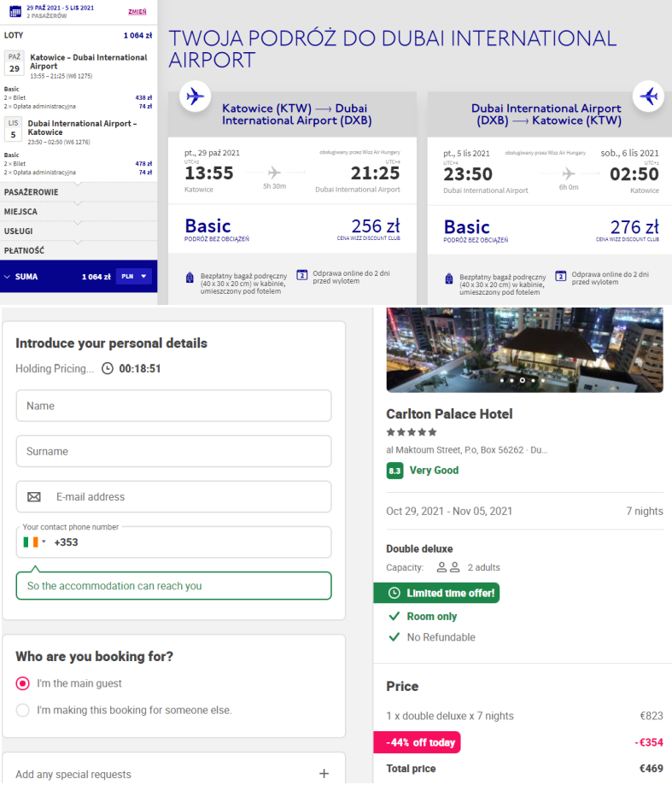
Task: Click the outbound flight airplane icon
Action: pyautogui.click(x=196, y=96)
